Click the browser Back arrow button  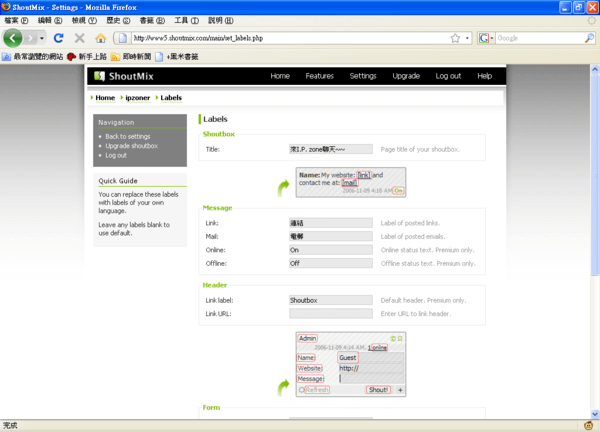[13, 38]
